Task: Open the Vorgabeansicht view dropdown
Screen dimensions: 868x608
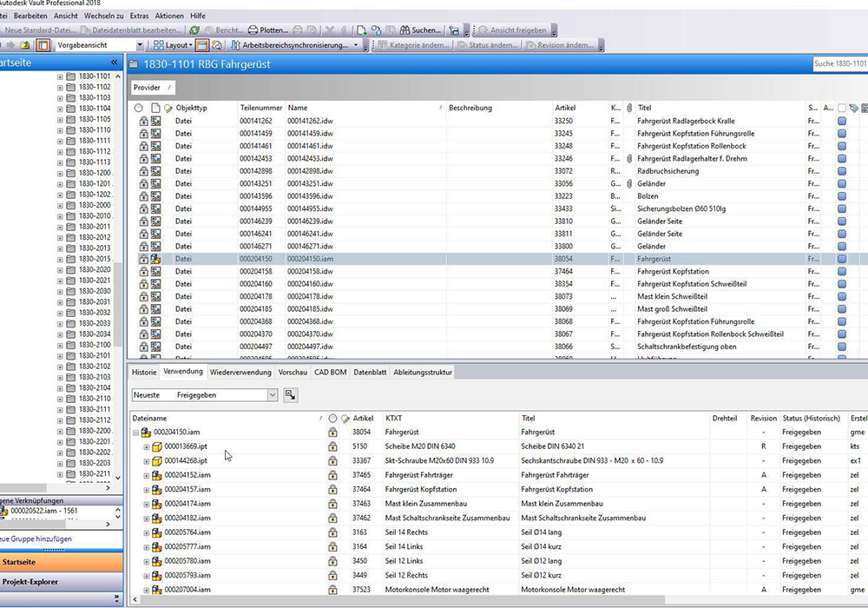Action: 139,45
